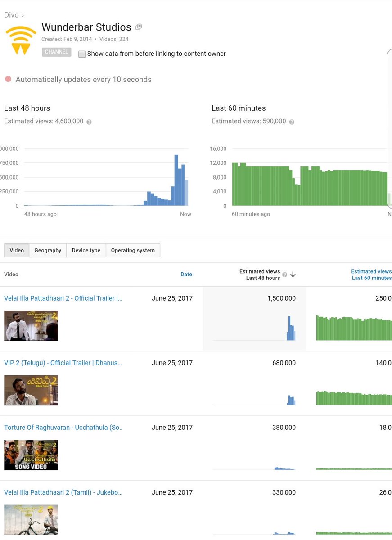Screen dimensions: 392x540
Task: Switch to the Geography tab
Action: click(48, 250)
